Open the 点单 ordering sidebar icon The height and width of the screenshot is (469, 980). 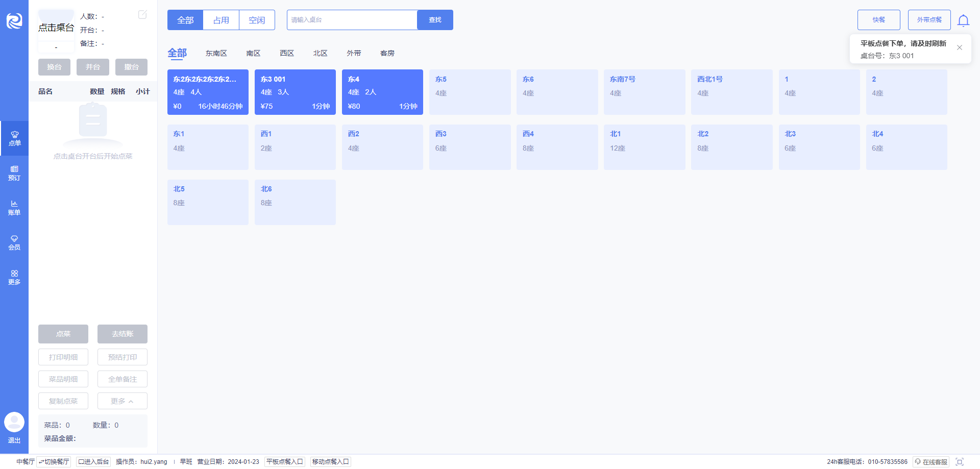14,138
